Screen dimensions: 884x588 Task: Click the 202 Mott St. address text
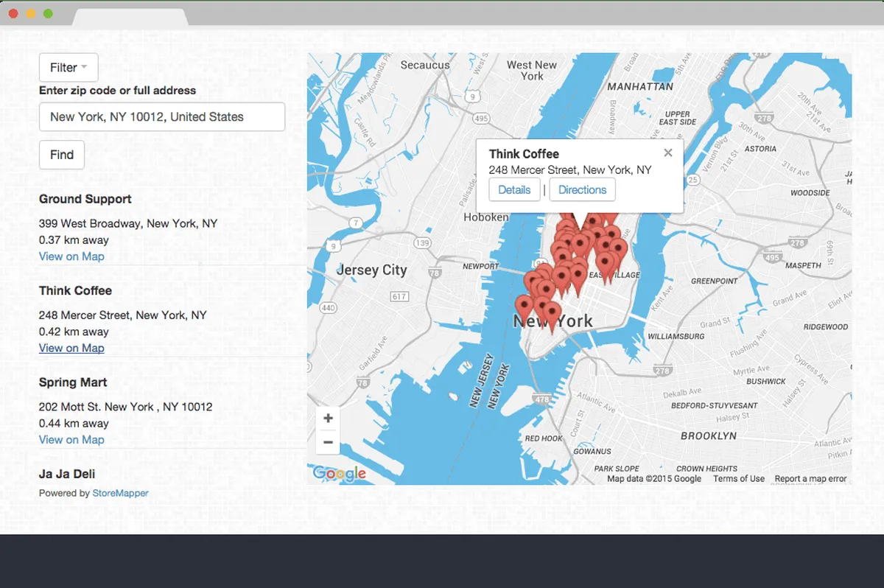click(126, 407)
